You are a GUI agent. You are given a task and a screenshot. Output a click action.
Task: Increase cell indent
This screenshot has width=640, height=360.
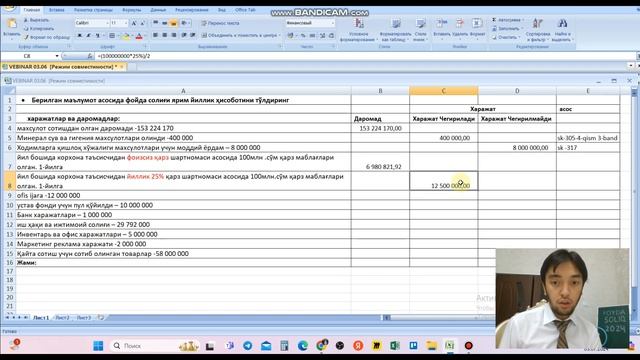pyautogui.click(x=193, y=36)
